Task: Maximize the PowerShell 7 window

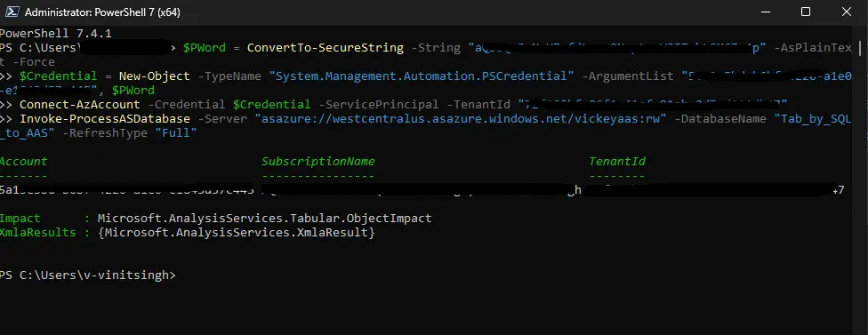Action: [806, 12]
